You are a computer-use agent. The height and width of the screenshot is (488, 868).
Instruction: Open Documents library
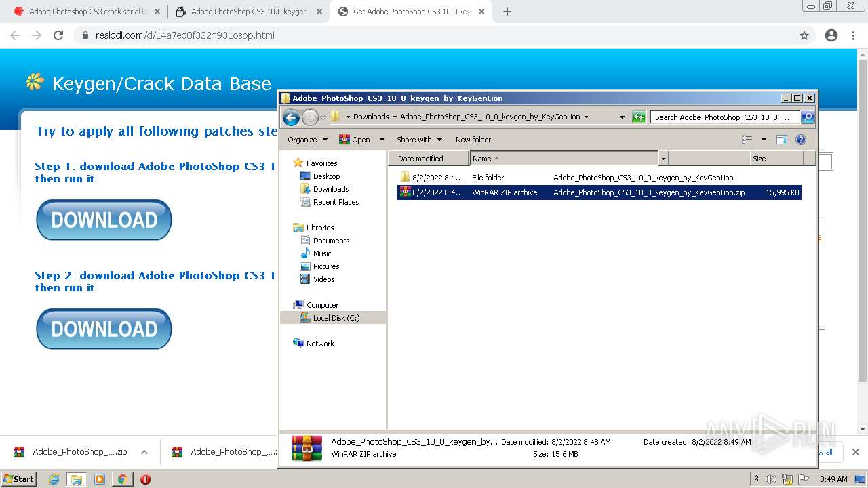pos(331,241)
